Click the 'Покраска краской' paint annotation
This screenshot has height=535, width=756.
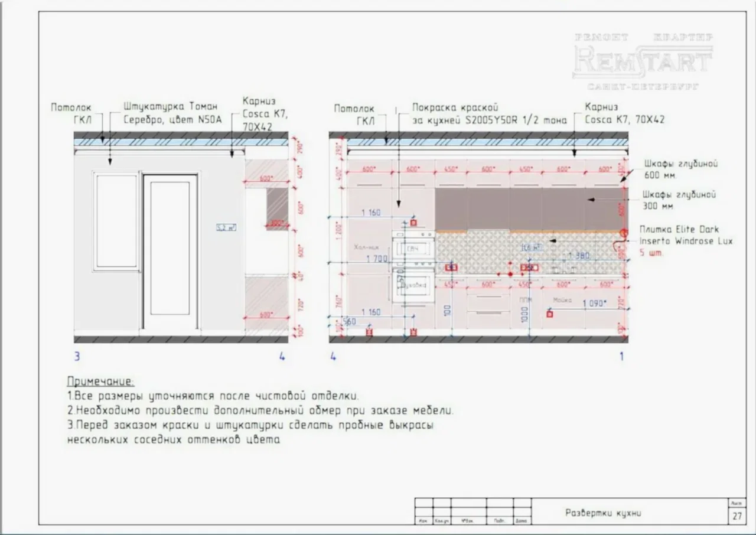pos(455,108)
